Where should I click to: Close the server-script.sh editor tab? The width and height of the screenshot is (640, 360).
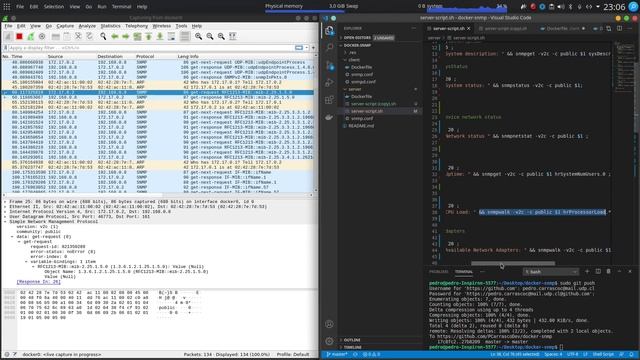click(x=469, y=29)
